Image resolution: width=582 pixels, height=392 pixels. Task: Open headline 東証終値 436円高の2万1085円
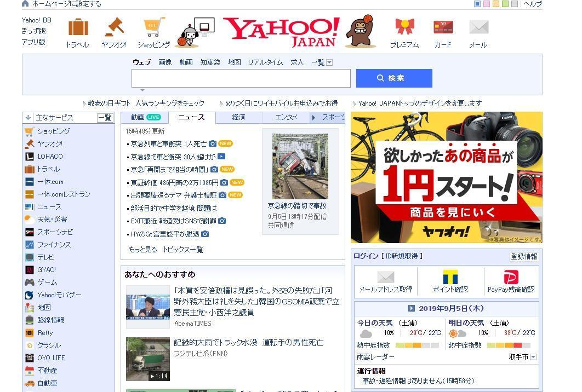(174, 182)
